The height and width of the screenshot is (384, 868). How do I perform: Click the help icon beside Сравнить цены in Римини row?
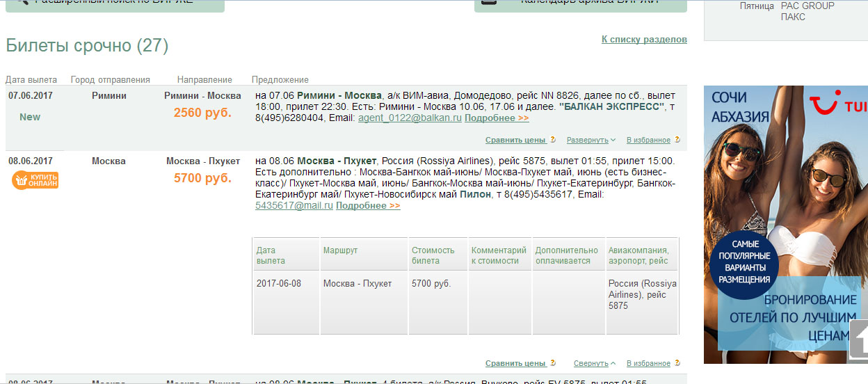(553, 140)
